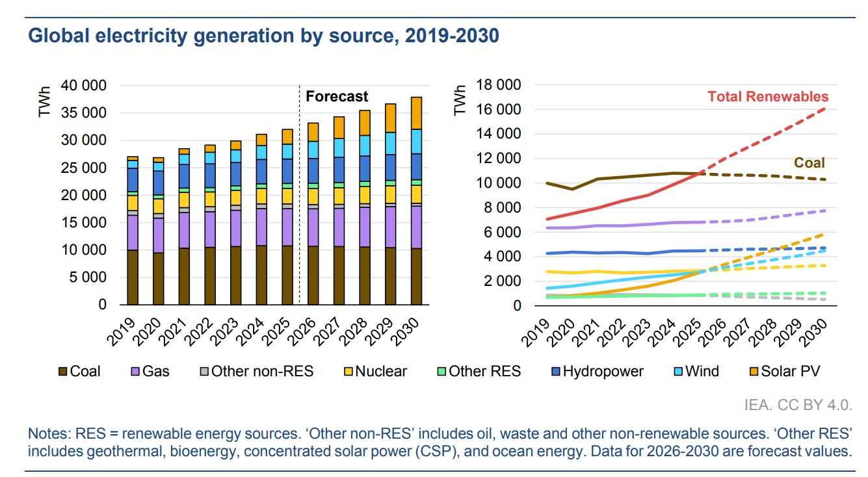Click the 'IEA. CC BY 4.0.' attribution text
The image size is (868, 477).
pos(798,405)
